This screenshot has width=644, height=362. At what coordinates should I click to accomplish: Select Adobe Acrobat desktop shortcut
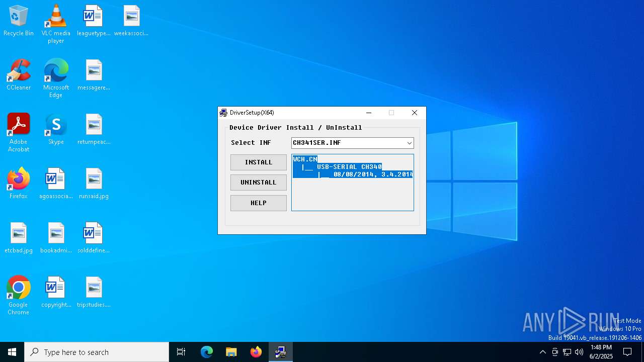click(x=19, y=133)
